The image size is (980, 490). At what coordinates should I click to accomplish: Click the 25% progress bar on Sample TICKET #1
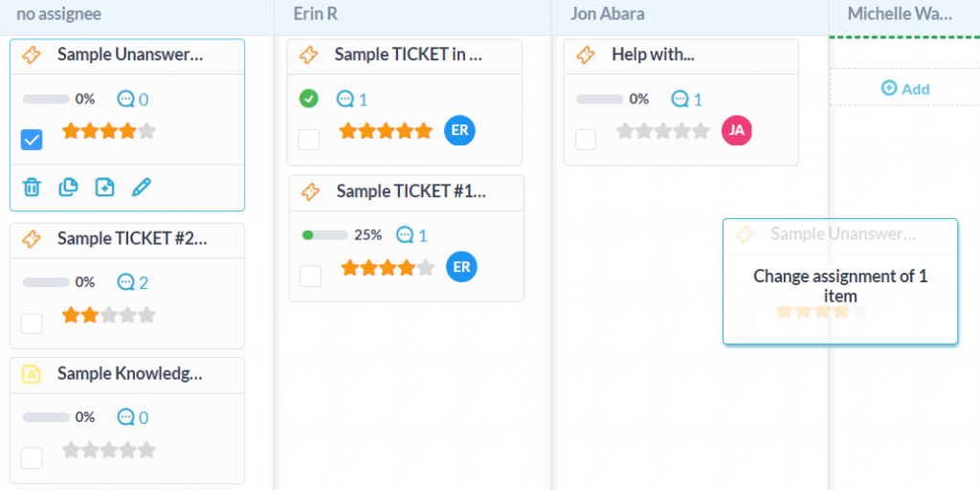(x=324, y=235)
